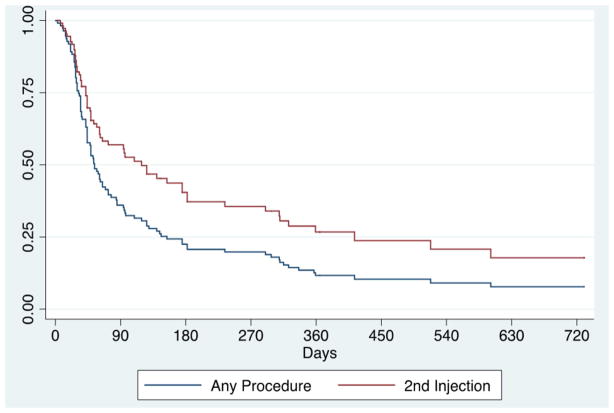Click the 180 days x-axis tick label
This screenshot has height=413, width=614.
coord(186,336)
